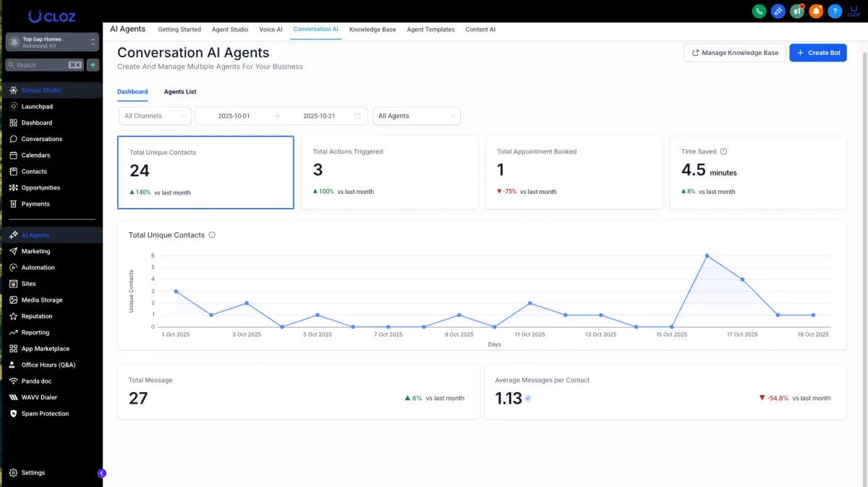The image size is (868, 487).
Task: Collapse sidebar using the purple arrow
Action: pos(102,473)
